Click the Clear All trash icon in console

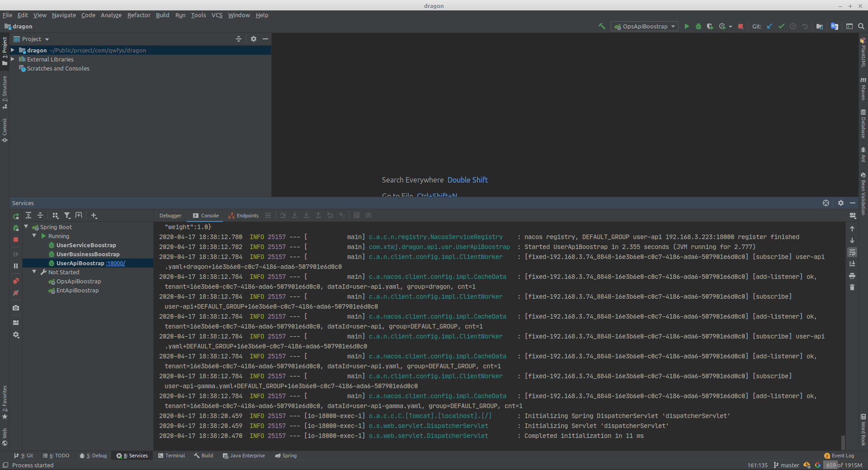[x=852, y=287]
